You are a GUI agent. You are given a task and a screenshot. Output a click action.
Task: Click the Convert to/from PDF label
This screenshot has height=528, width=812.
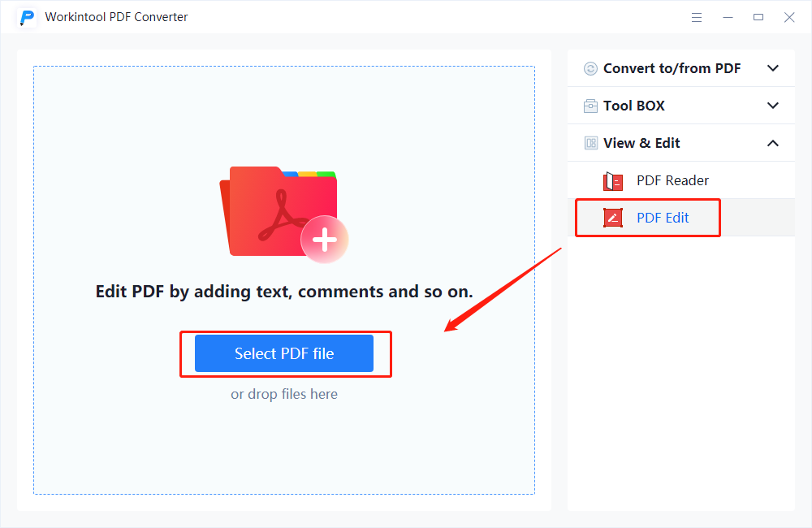(x=672, y=69)
